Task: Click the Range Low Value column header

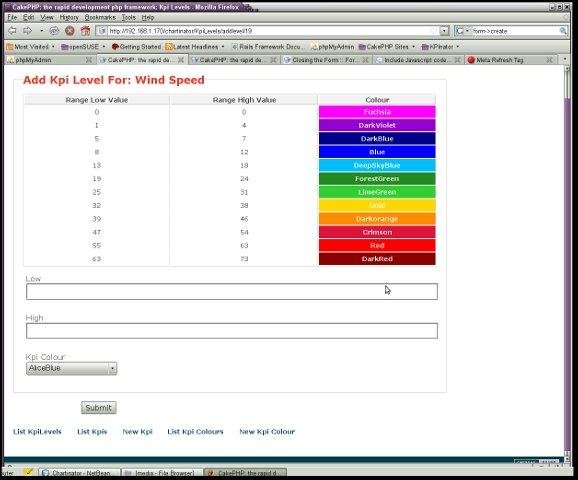Action: click(97, 100)
